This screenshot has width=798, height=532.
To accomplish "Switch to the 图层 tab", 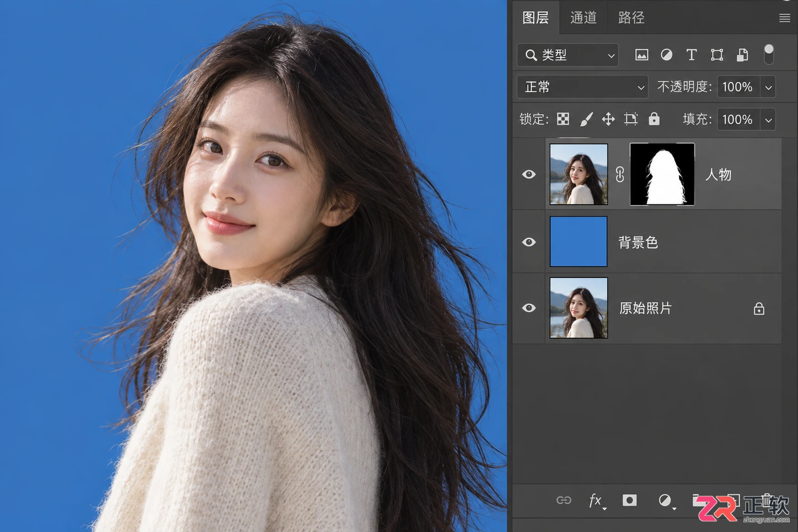I will [536, 18].
